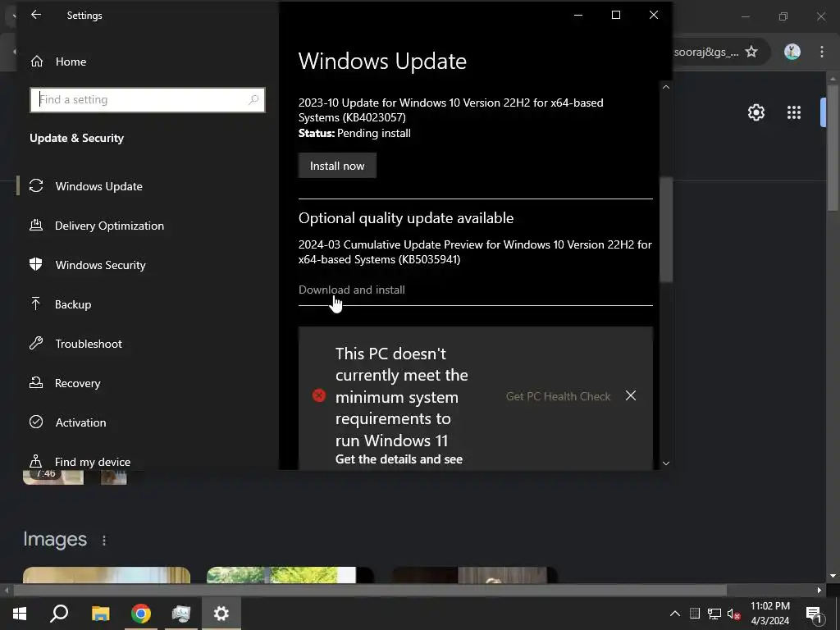This screenshot has width=840, height=630.
Task: Open Chrome profile avatar
Action: (x=792, y=52)
